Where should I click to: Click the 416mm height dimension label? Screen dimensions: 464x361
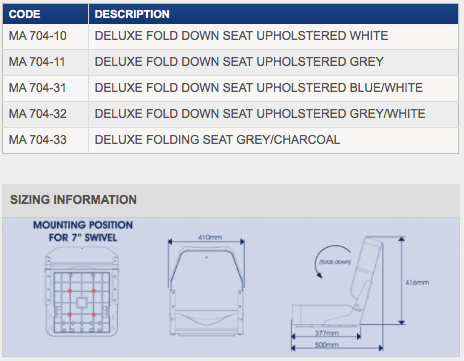click(417, 283)
